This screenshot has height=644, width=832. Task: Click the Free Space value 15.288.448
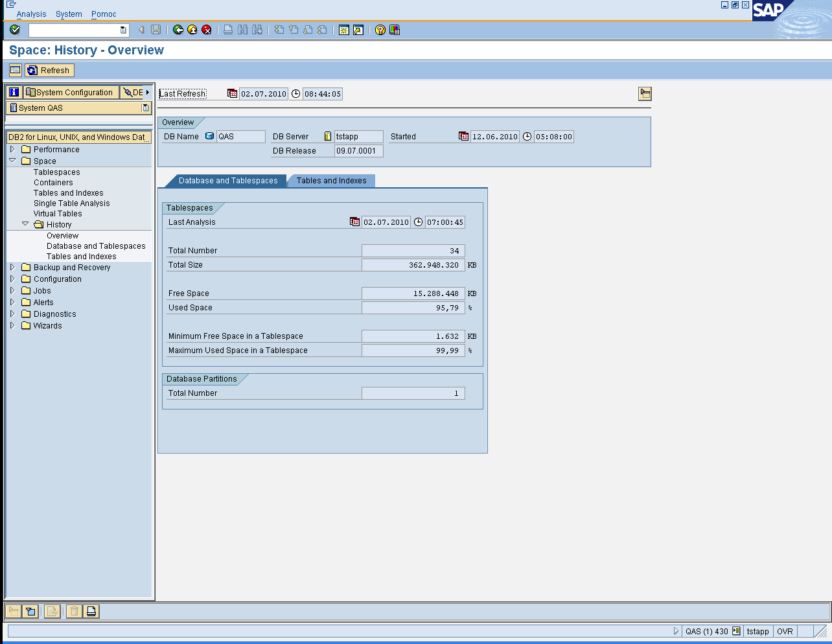tap(413, 293)
